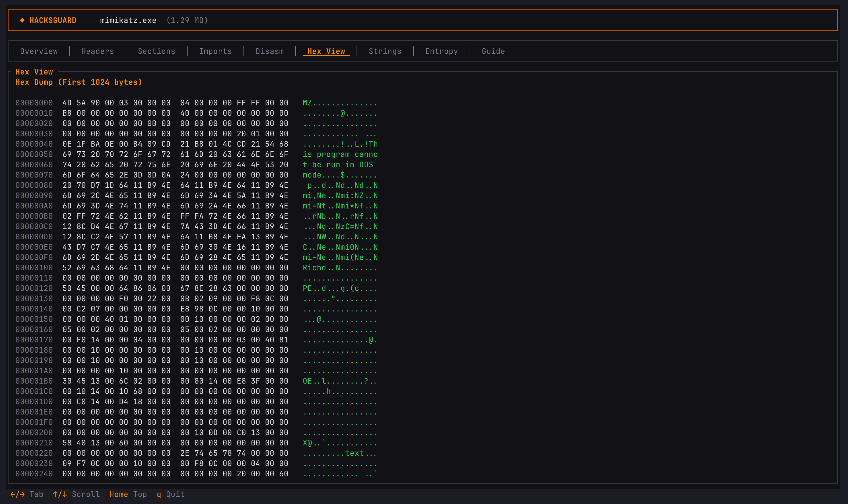This screenshot has height=504, width=848.
Task: Open the Strings tab
Action: (385, 51)
